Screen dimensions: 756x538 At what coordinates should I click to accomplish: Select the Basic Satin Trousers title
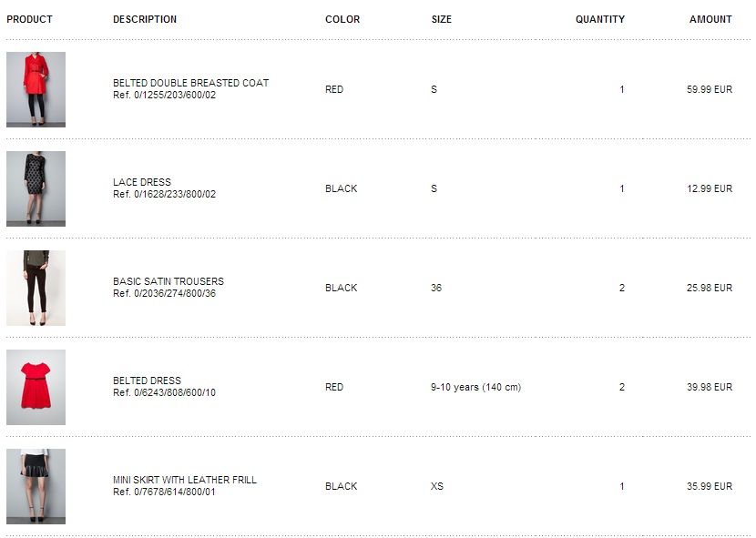[x=169, y=281]
